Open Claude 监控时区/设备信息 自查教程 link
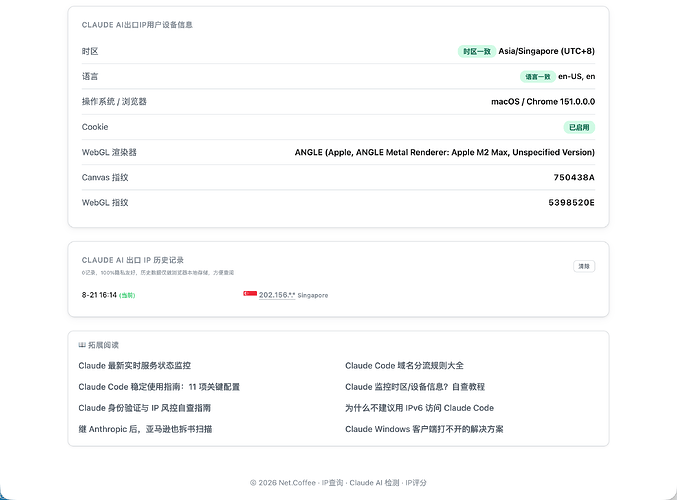 pyautogui.click(x=415, y=387)
